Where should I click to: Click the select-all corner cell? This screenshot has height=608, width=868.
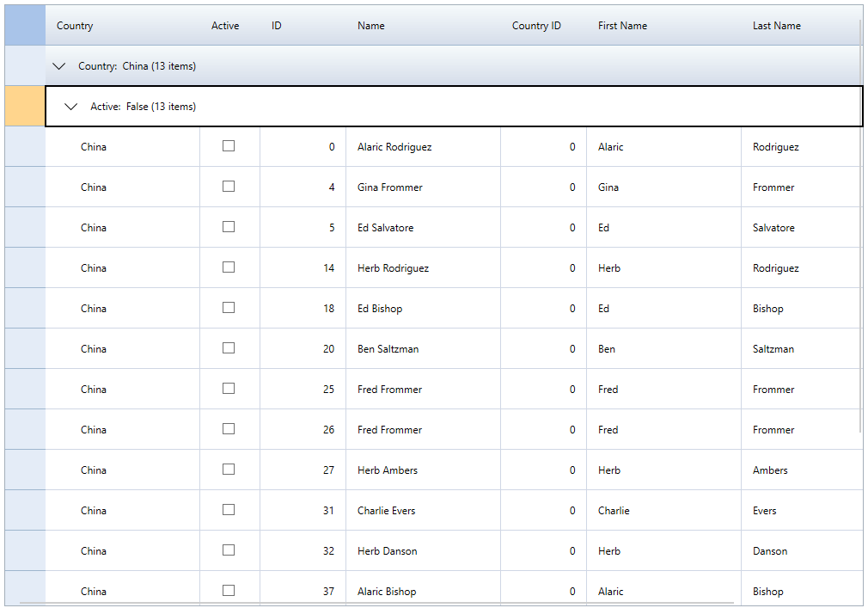pos(25,26)
